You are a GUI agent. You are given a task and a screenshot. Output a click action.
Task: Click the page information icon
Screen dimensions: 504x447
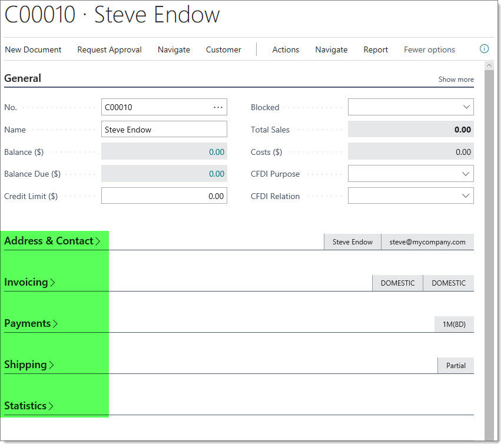coord(484,49)
